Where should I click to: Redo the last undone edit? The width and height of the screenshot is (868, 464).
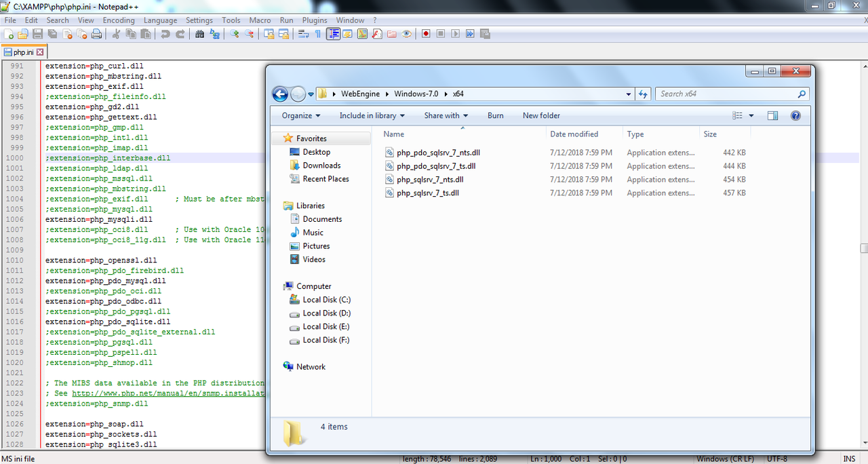[180, 34]
